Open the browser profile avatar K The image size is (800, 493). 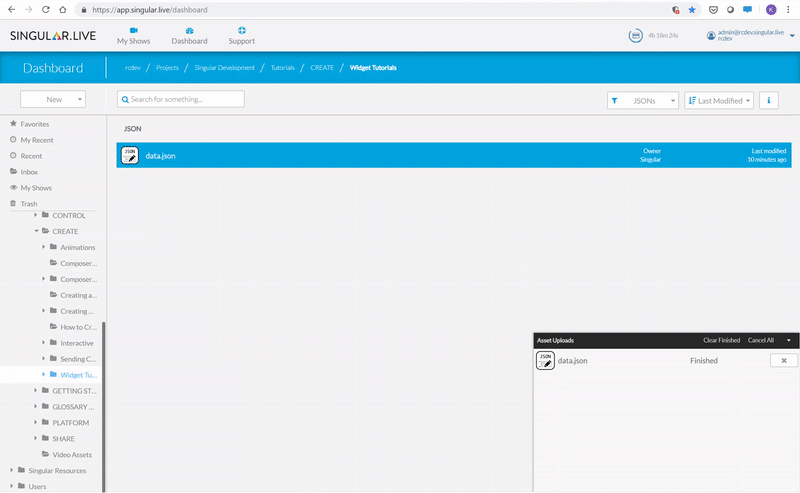click(x=771, y=10)
